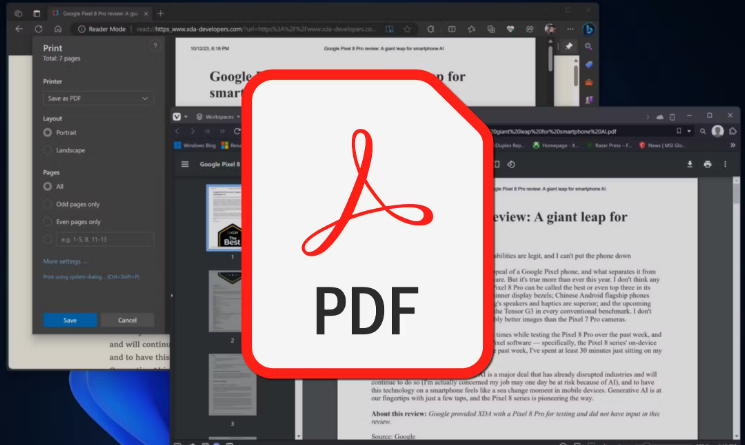This screenshot has height=445, width=745.
Task: Open the Vivaldi profile avatar
Action: pyautogui.click(x=718, y=131)
